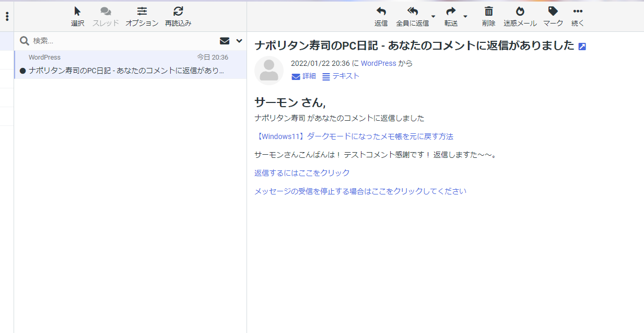Expand the 転送 forward dropdown arrow
644x333 pixels.
pyautogui.click(x=465, y=17)
